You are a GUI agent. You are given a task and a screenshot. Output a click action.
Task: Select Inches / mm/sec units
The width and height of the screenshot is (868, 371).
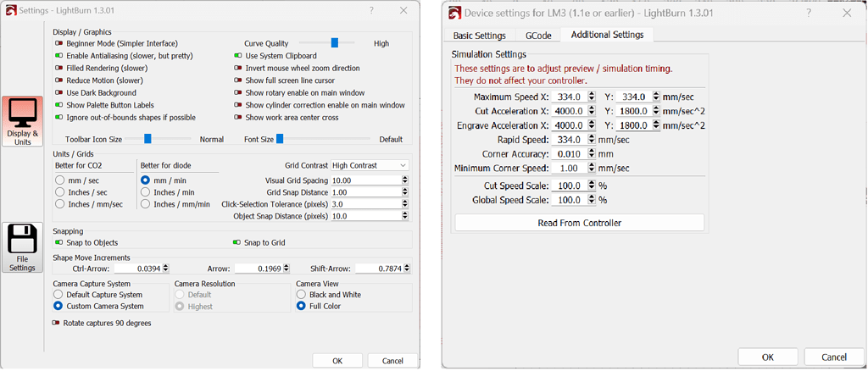pos(59,205)
